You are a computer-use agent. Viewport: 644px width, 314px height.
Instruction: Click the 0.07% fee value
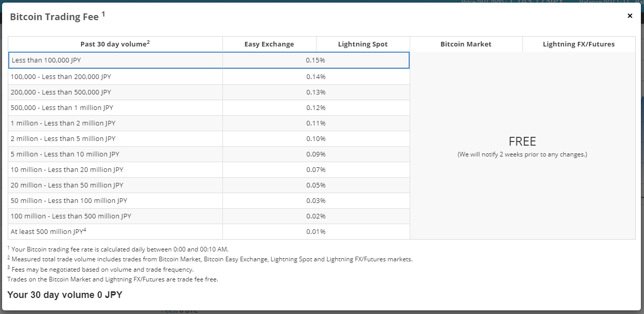[316, 170]
